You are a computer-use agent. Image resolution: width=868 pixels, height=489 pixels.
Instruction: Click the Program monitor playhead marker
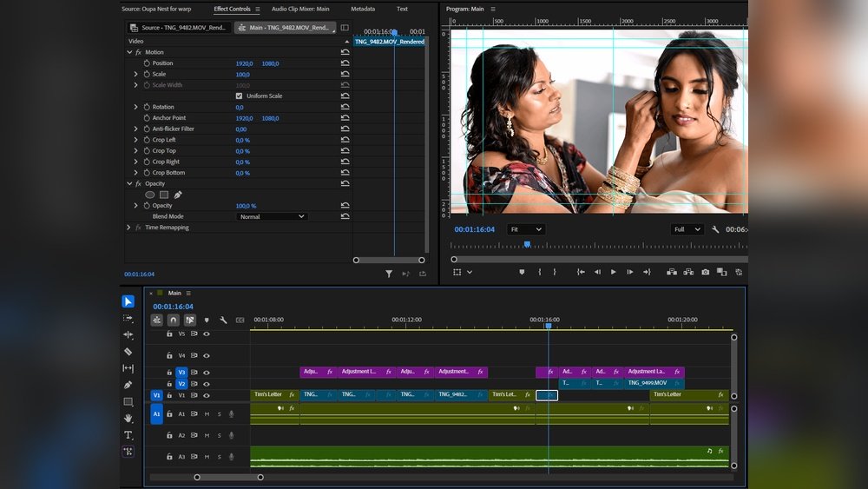[527, 245]
